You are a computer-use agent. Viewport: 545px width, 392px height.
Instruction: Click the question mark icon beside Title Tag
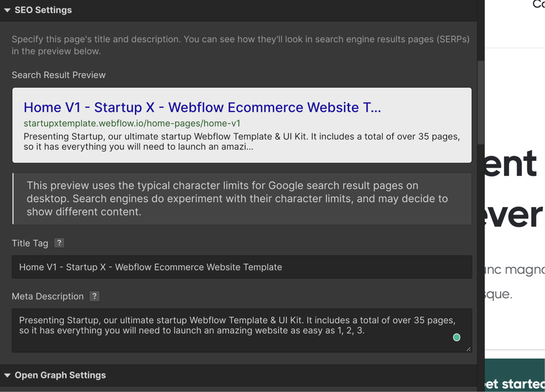pos(59,243)
